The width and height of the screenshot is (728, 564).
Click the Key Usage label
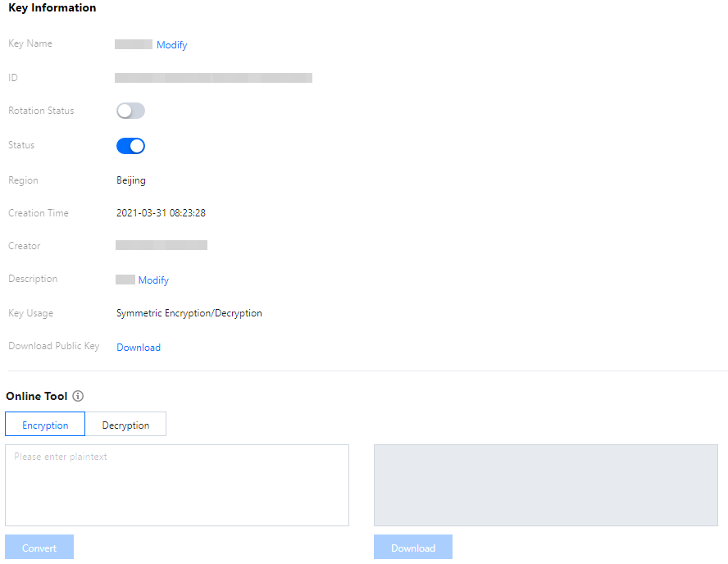tap(30, 313)
